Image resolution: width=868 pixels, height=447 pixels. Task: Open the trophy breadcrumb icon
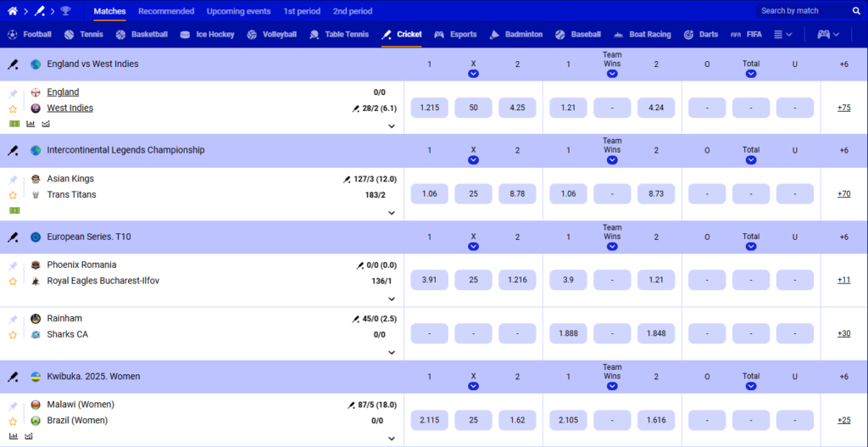[65, 10]
